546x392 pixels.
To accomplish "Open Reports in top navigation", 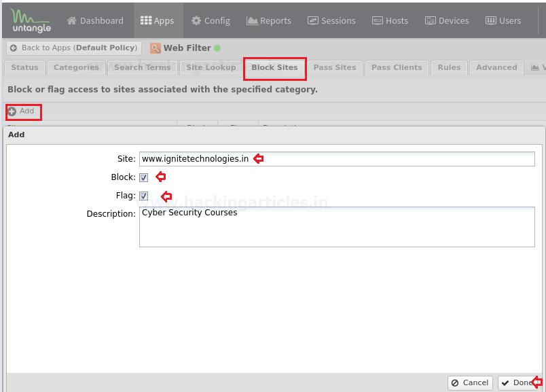I will click(x=269, y=20).
